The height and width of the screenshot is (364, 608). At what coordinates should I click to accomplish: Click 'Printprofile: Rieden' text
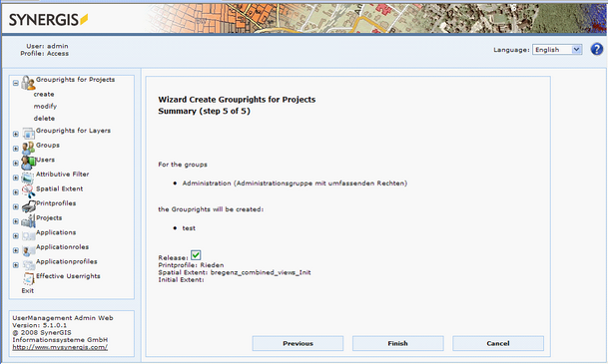point(191,265)
